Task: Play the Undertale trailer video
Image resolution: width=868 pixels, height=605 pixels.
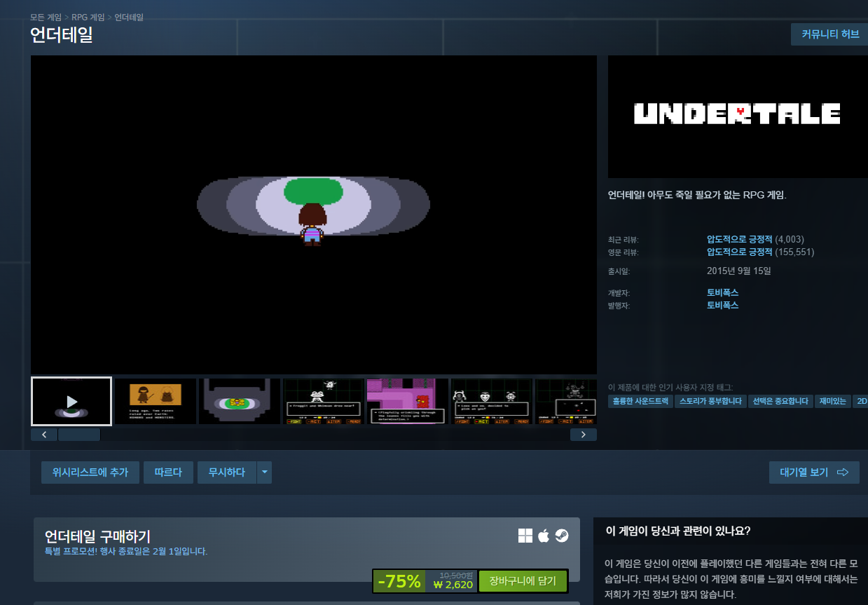Action: 71,400
